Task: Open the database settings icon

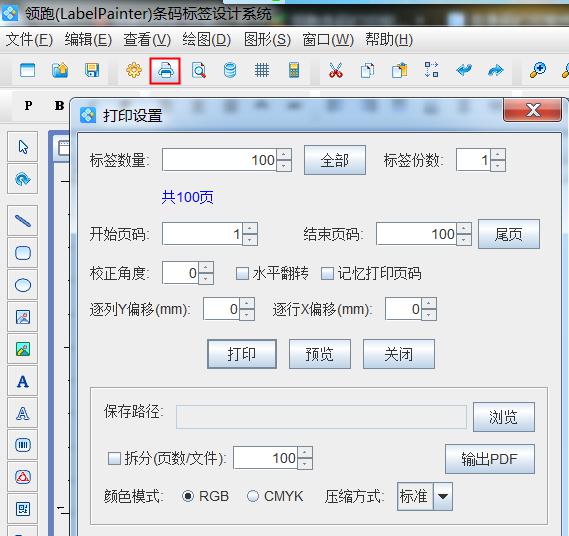Action: click(x=230, y=70)
